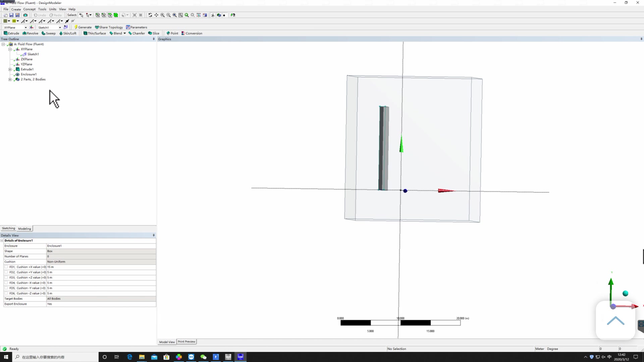Check the FD4 Cushion -X value checkbox
The height and width of the screenshot is (362, 644).
coord(6,283)
